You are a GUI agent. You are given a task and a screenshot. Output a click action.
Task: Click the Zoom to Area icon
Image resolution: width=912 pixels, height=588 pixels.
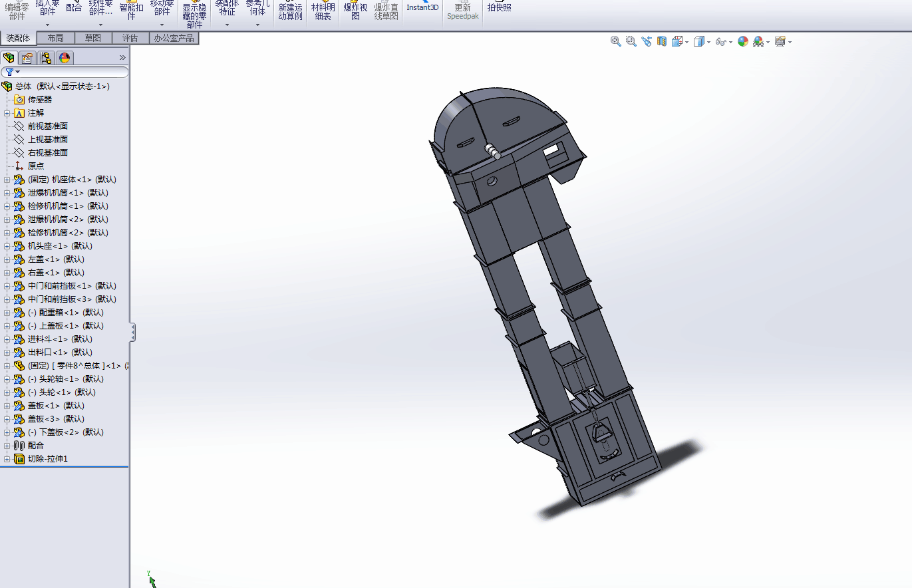pos(631,41)
